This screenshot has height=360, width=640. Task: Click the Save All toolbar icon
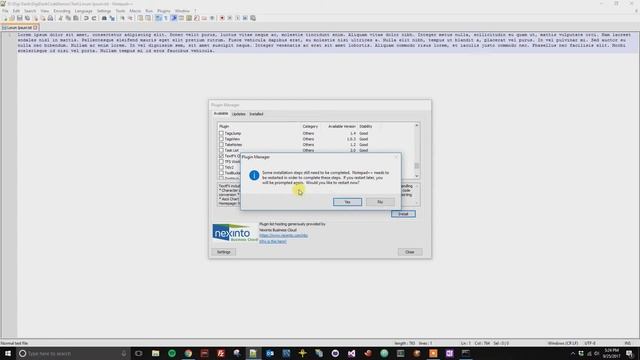point(27,18)
